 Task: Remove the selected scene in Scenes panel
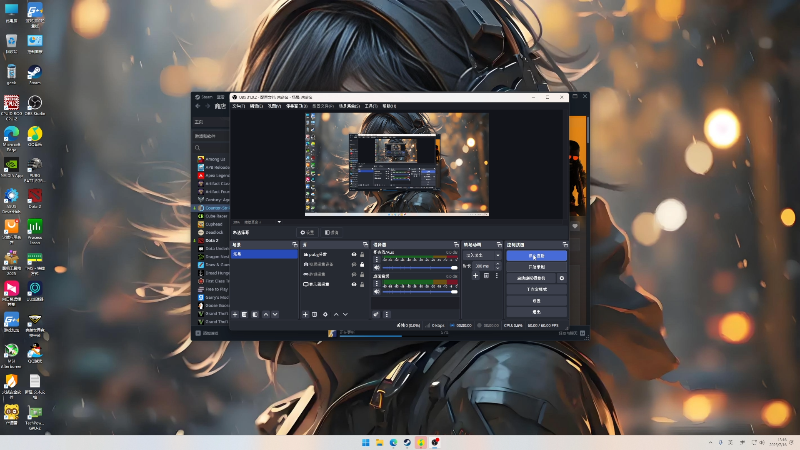pyautogui.click(x=245, y=314)
